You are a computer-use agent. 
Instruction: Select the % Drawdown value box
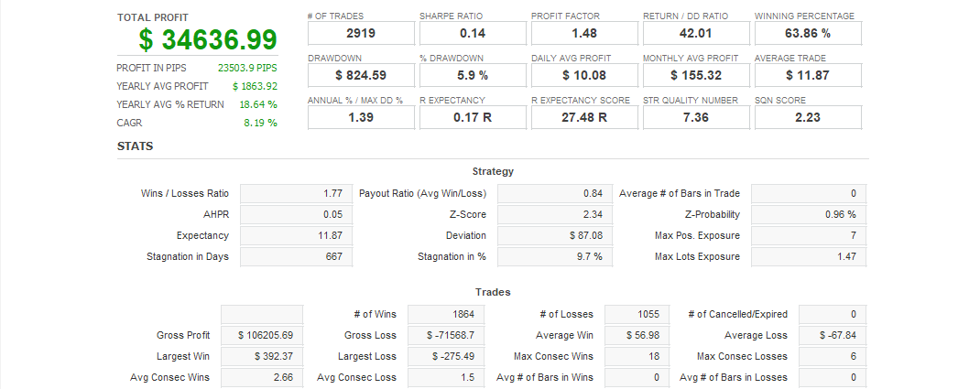click(473, 75)
